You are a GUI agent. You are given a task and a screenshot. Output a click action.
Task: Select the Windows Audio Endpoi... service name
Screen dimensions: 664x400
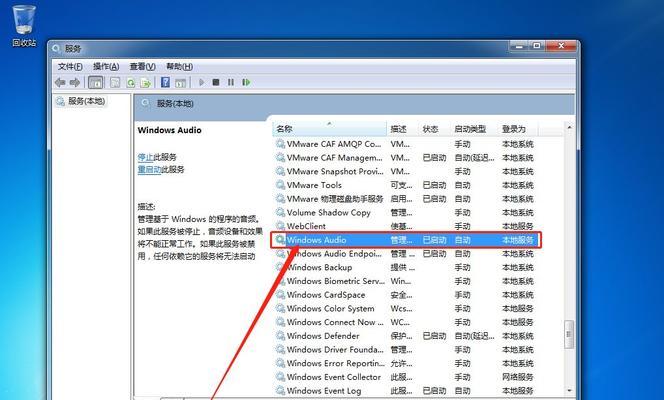(334, 254)
